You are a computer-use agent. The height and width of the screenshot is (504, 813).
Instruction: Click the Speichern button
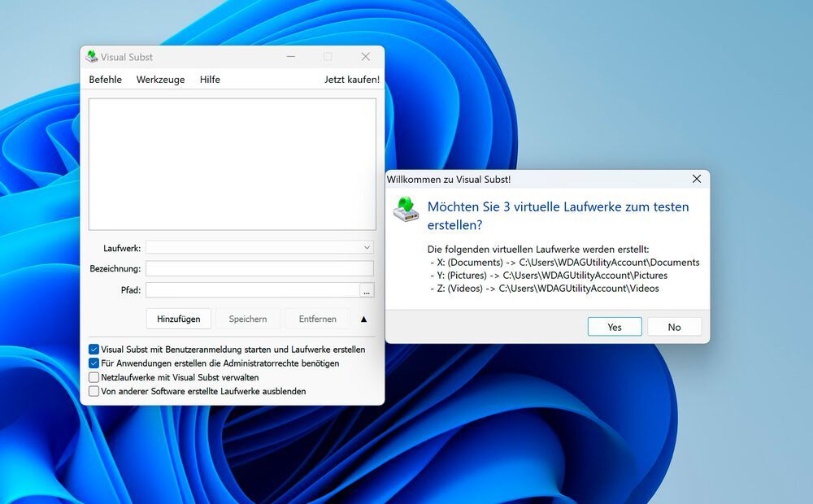pyautogui.click(x=247, y=319)
